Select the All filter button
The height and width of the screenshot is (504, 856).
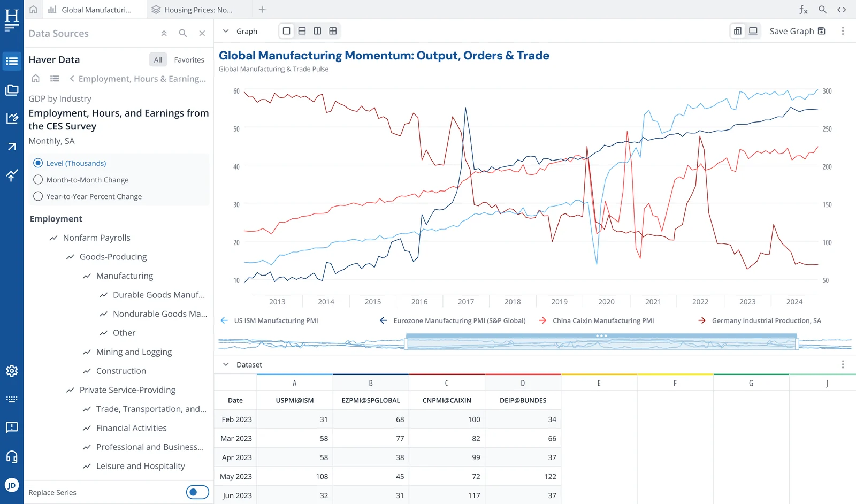tap(158, 59)
